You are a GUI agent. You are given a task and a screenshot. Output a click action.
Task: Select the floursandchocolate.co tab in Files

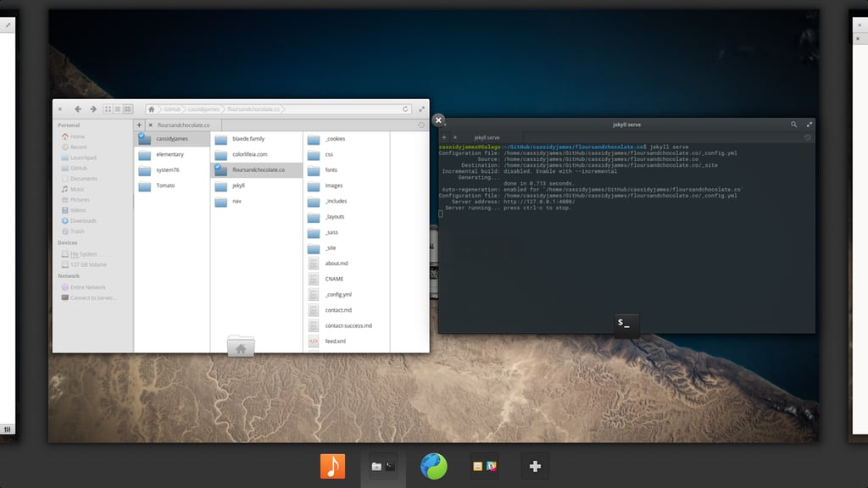pos(184,125)
